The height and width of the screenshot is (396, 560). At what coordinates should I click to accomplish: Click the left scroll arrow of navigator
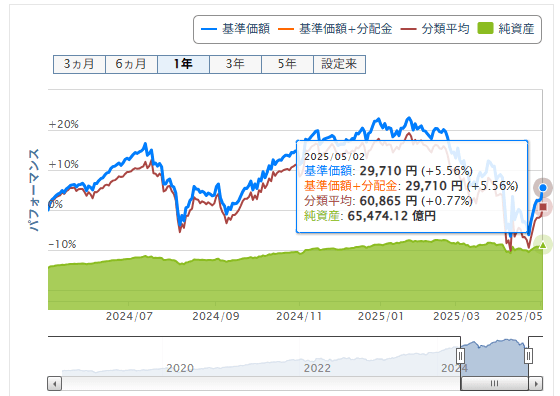(55, 384)
